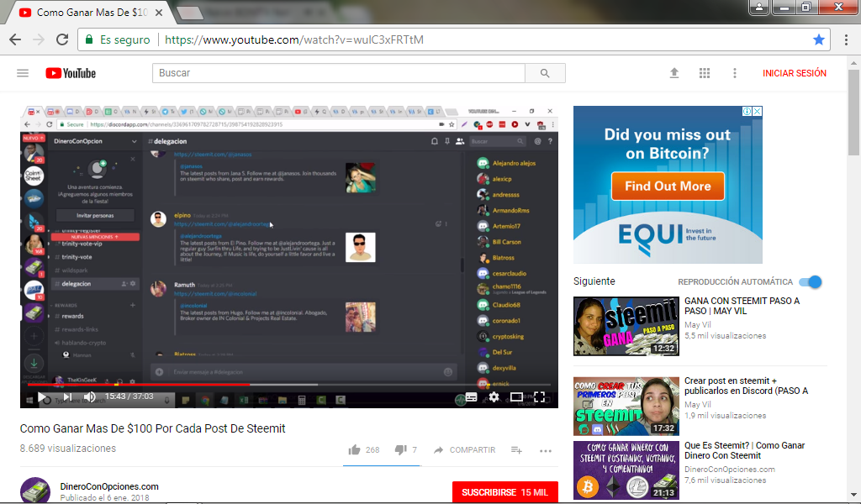Open the YouTube apps grid

pyautogui.click(x=705, y=73)
